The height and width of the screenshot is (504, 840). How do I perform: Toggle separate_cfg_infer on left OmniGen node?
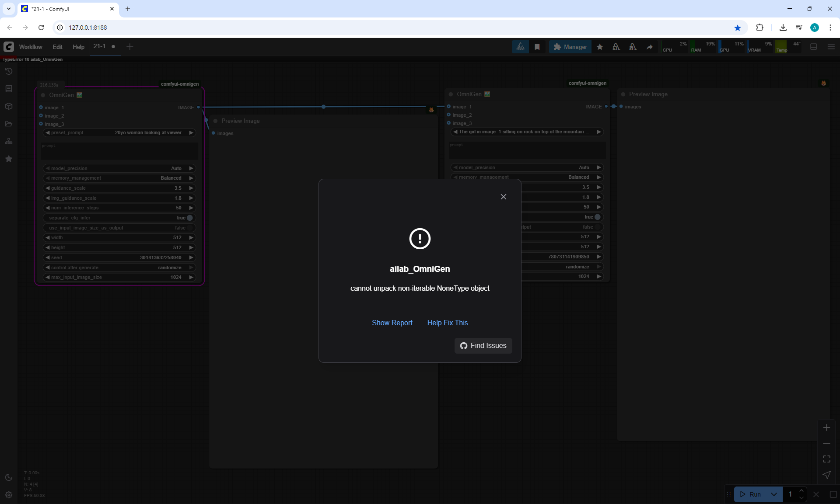[x=189, y=218]
